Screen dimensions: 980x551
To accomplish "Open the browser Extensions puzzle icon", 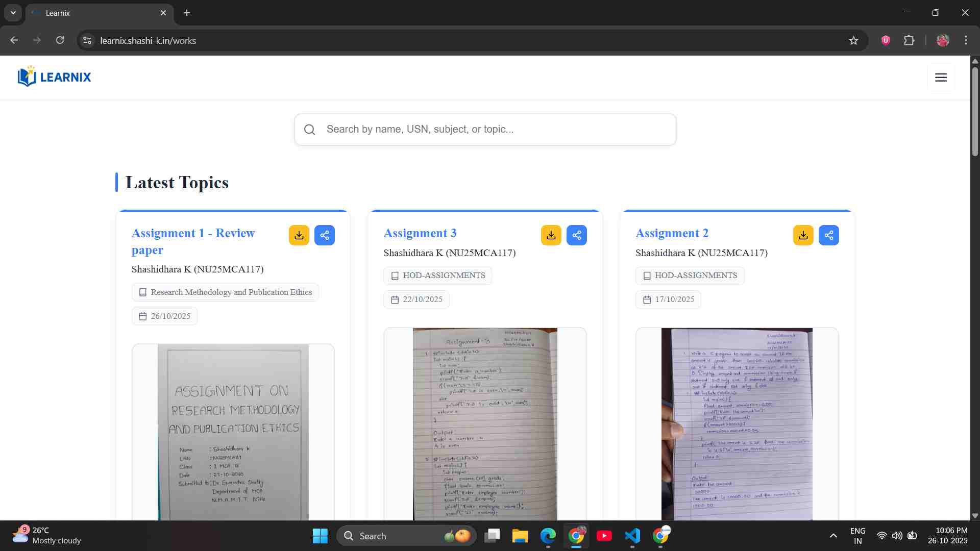I will click(x=909, y=40).
